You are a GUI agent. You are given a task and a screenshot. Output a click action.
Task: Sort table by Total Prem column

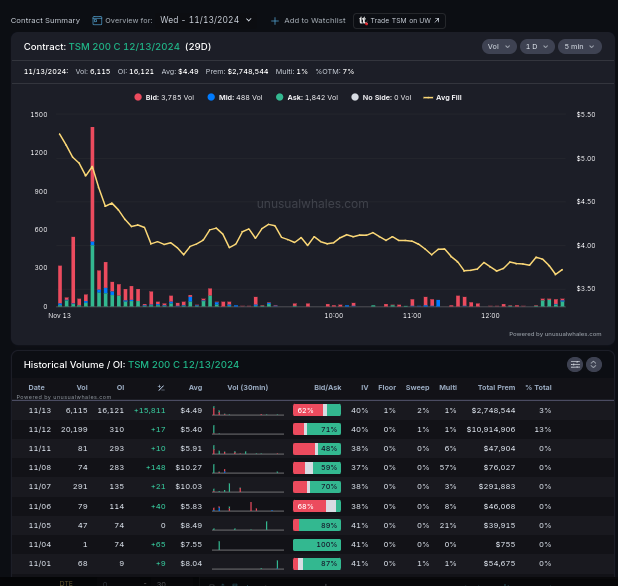point(496,387)
